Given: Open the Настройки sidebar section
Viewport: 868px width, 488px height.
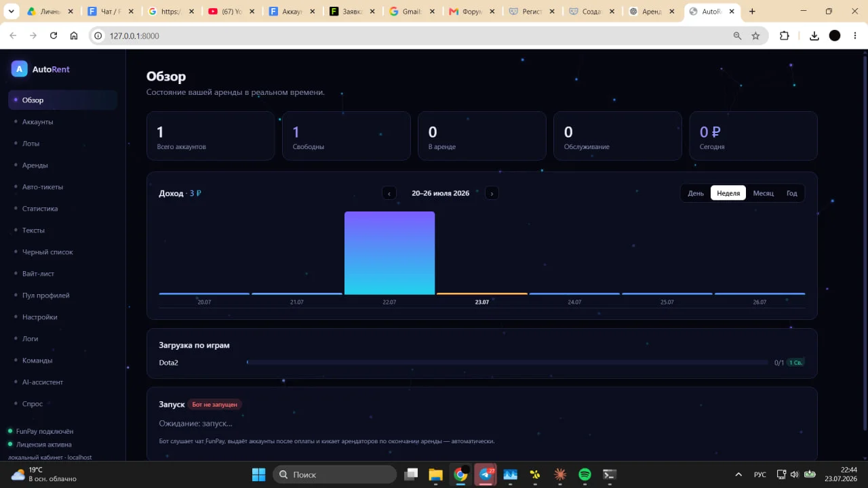Looking at the screenshot, I should (x=62, y=317).
